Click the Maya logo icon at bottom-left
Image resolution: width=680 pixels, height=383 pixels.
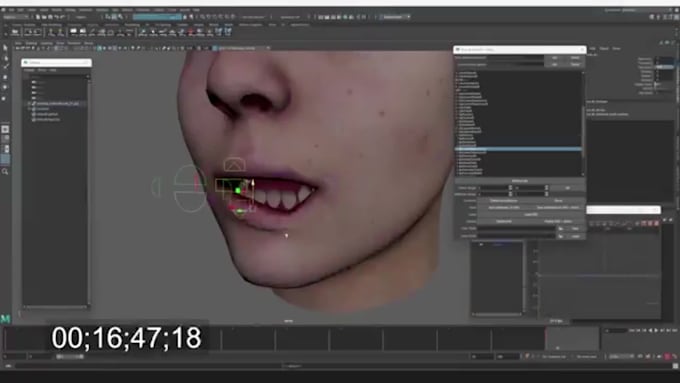tap(5, 319)
